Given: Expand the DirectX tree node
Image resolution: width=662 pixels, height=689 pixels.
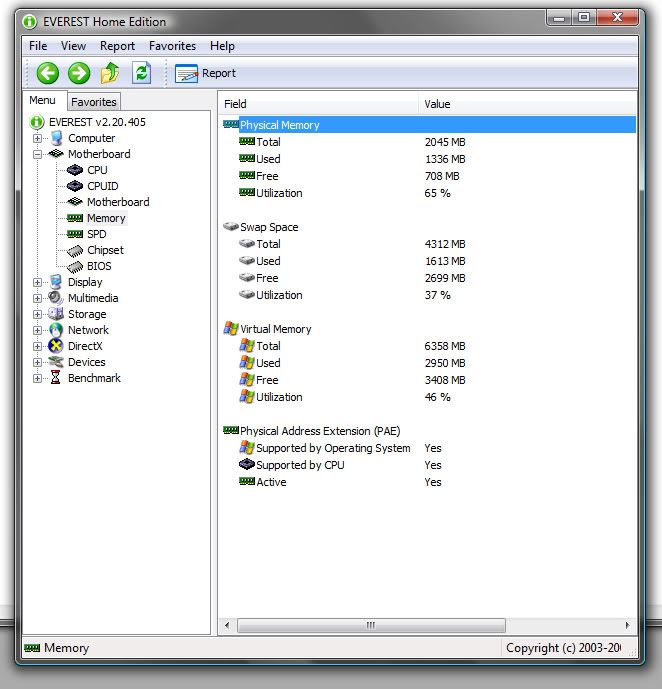Looking at the screenshot, I should (37, 346).
